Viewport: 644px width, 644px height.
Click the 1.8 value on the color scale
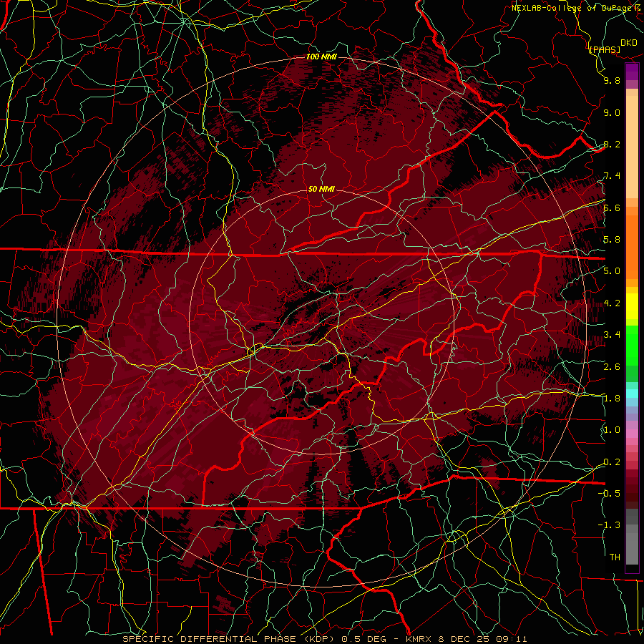click(x=612, y=399)
